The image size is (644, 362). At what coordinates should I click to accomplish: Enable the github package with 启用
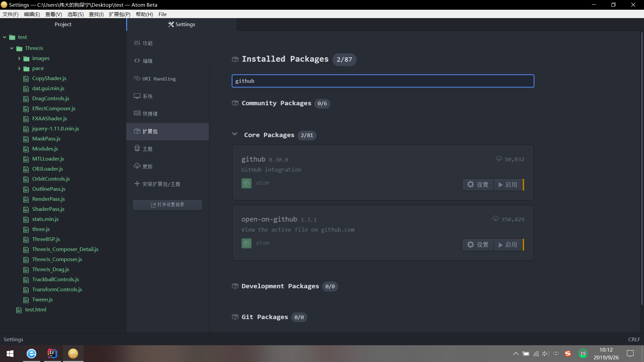pos(508,185)
